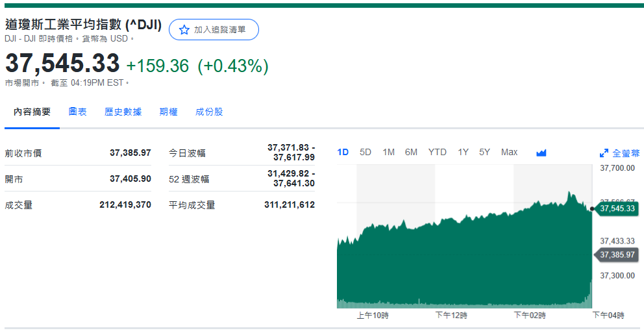Show the YTD chart range
Viewport: 644px width, 335px height.
[437, 152]
